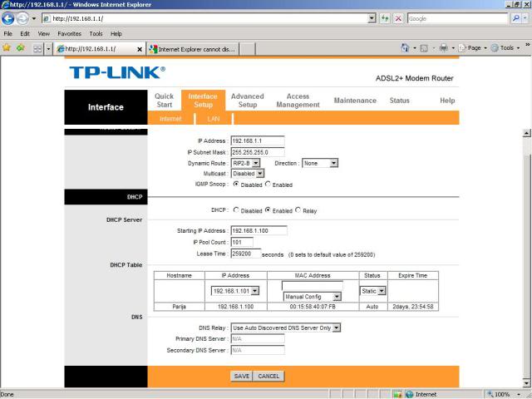Click the IP Address field

[x=258, y=140]
